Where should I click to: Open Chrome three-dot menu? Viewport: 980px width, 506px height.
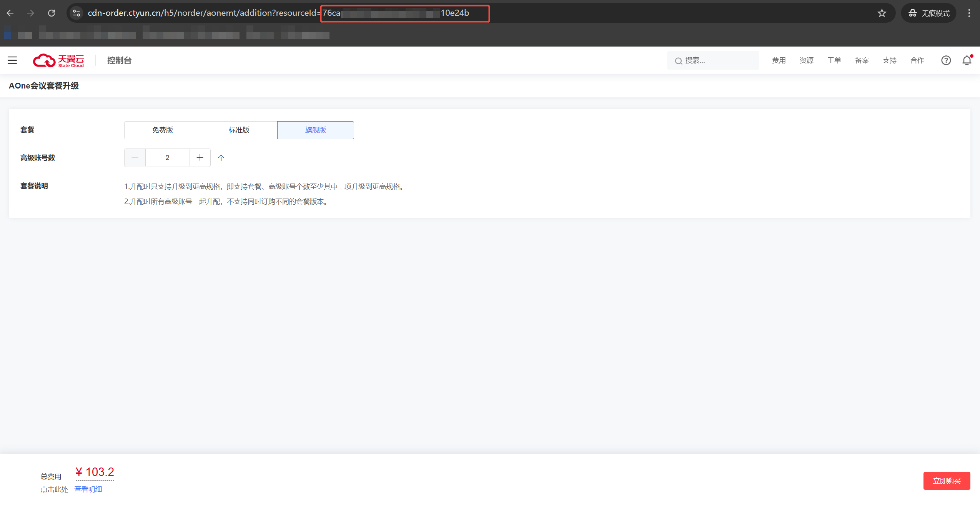(x=969, y=13)
